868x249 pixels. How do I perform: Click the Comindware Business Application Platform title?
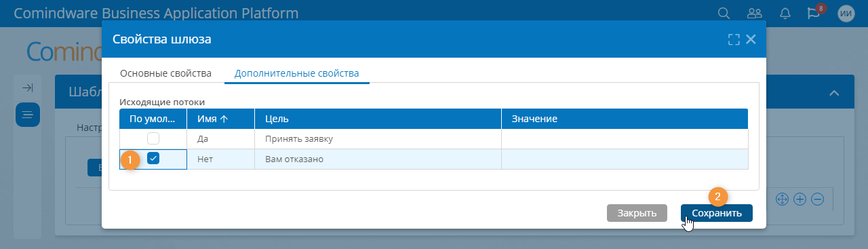click(x=156, y=14)
